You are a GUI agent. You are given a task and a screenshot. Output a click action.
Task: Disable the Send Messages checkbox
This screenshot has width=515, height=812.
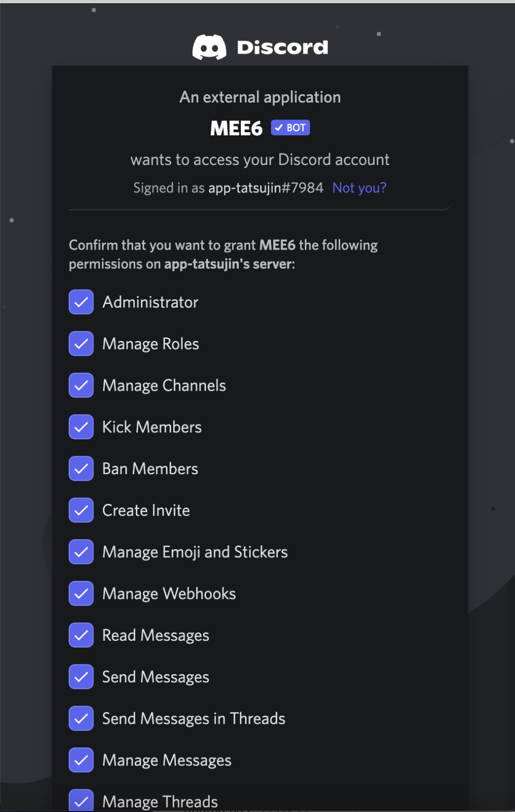pos(81,677)
